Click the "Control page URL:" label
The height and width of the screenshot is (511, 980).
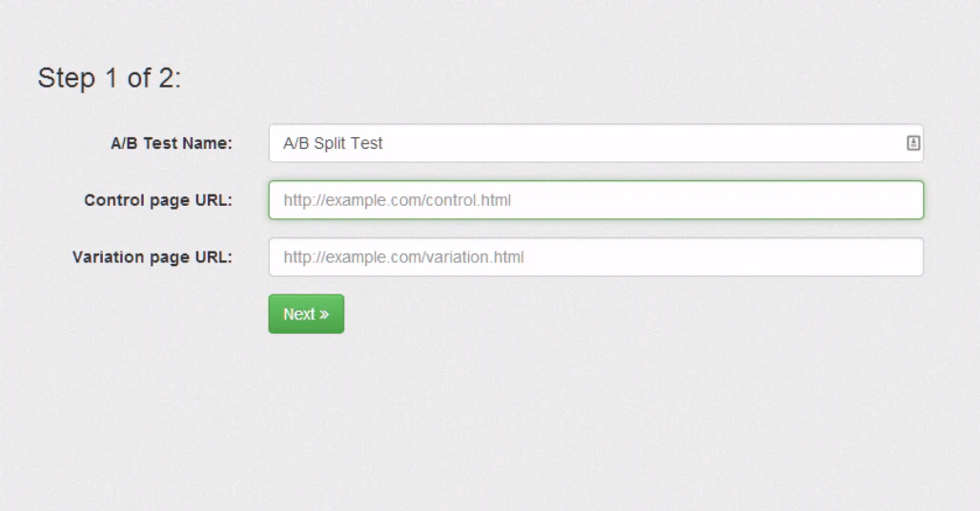coord(158,200)
